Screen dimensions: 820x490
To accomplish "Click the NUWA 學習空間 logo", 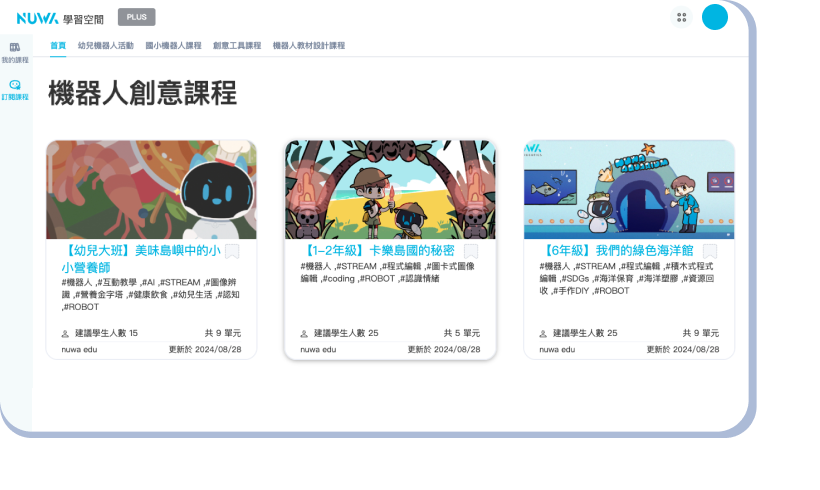I will pos(60,18).
